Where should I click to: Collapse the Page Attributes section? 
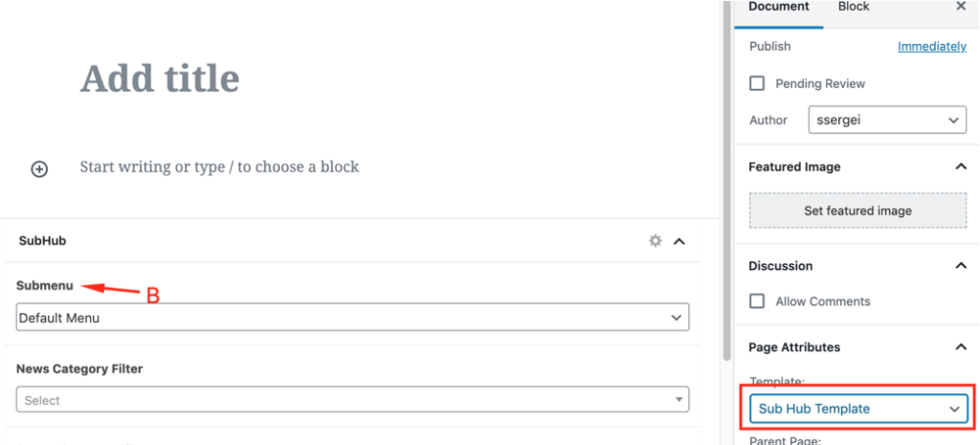click(961, 347)
